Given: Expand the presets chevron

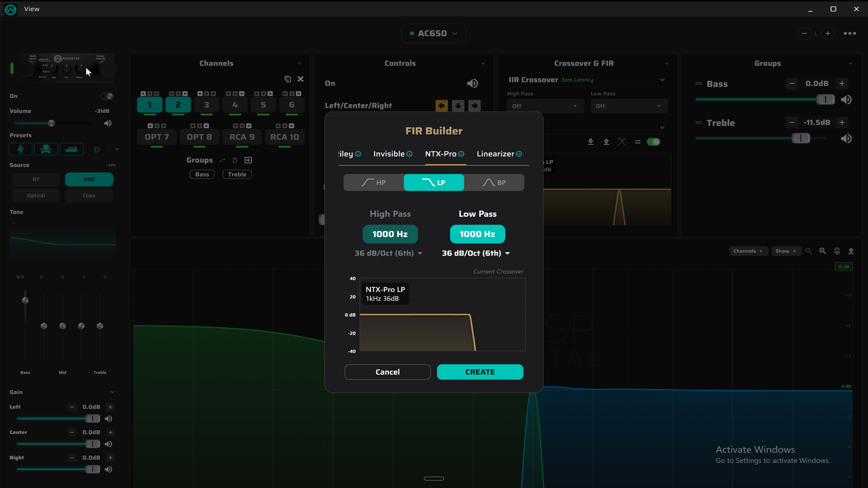Looking at the screenshot, I should pos(117,149).
